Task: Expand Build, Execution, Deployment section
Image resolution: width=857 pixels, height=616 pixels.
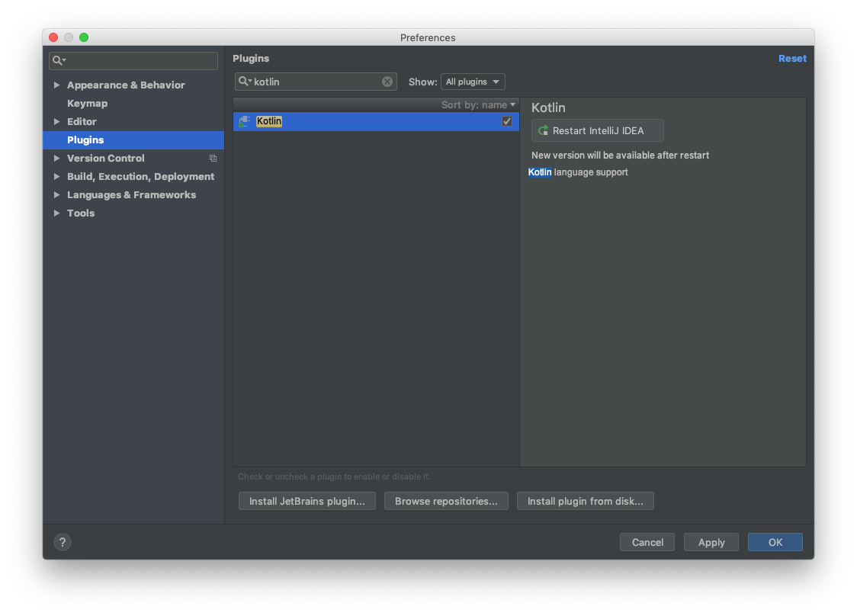Action: (x=57, y=177)
